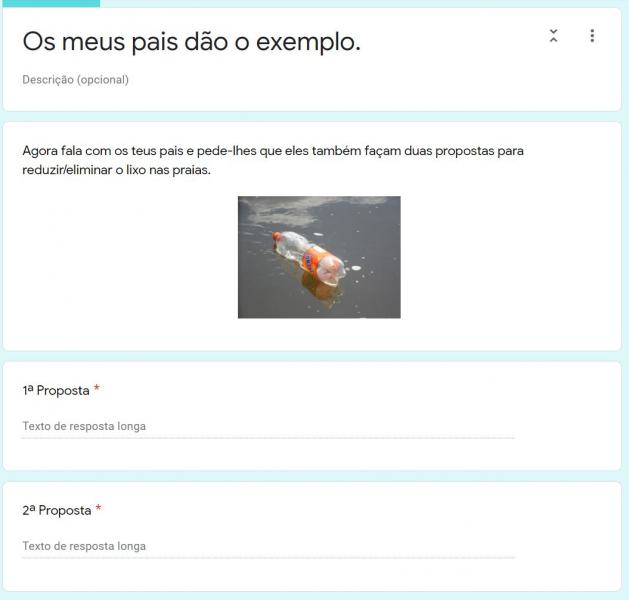629x600 pixels.
Task: Click the underline below the 2ª Proposta answer placeholder
Action: coord(268,557)
